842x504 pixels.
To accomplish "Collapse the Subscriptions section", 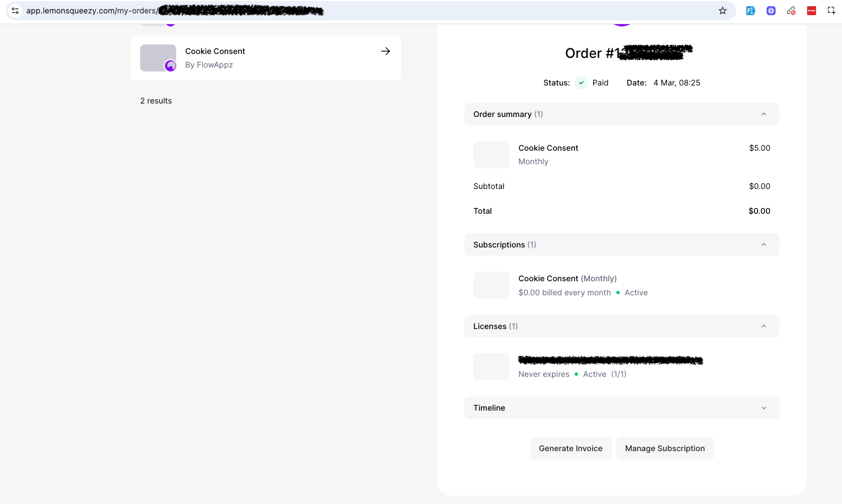I will pos(764,245).
